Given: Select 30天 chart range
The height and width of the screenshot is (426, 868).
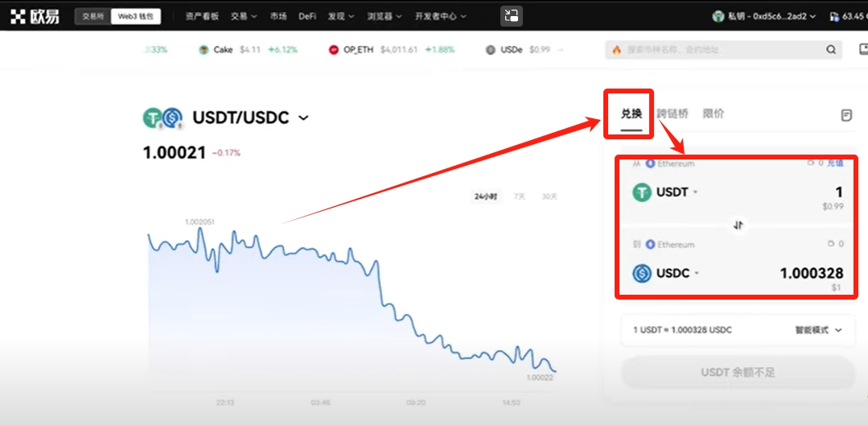Looking at the screenshot, I should (x=549, y=196).
